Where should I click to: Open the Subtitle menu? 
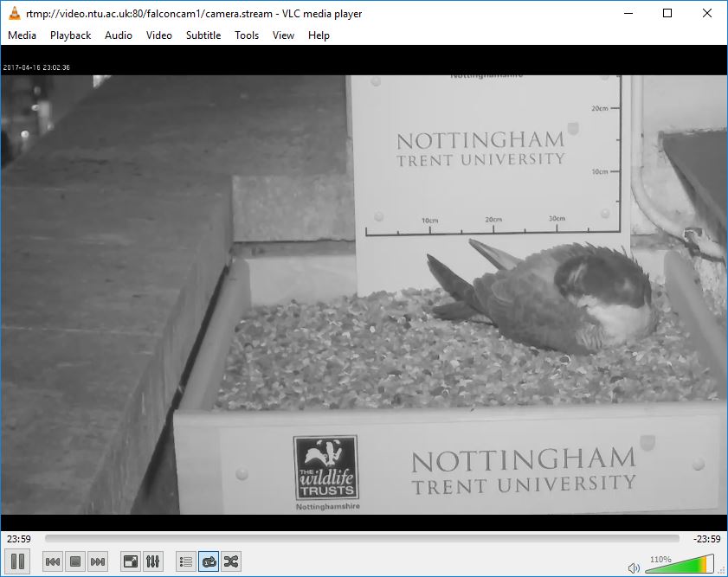[x=203, y=35]
